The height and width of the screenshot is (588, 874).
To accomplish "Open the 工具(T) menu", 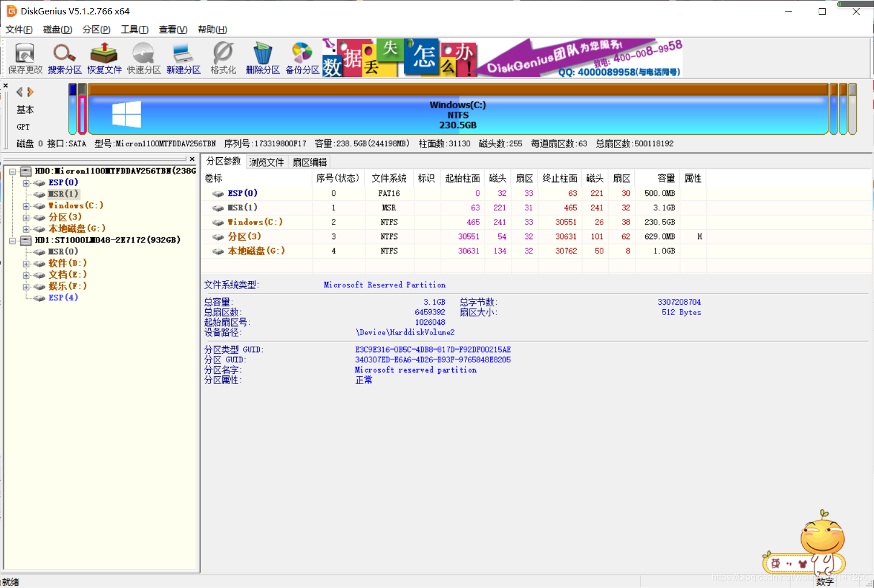I will click(x=135, y=29).
